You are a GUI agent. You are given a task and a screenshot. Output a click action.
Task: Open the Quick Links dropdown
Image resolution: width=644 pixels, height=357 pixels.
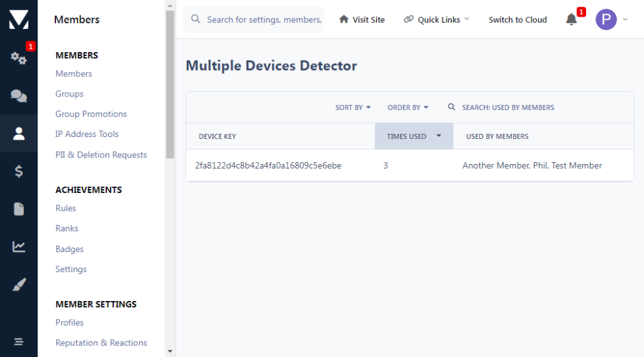point(437,19)
